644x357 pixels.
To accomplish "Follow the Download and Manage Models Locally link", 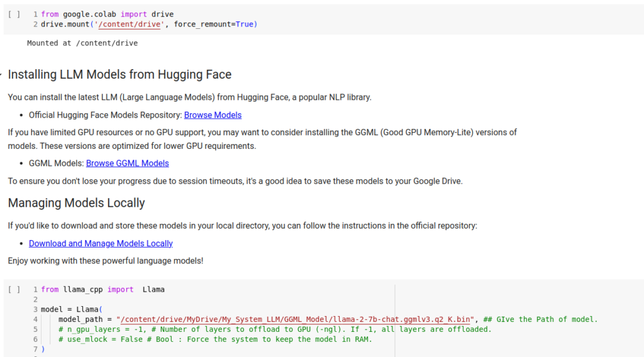I will pyautogui.click(x=101, y=244).
